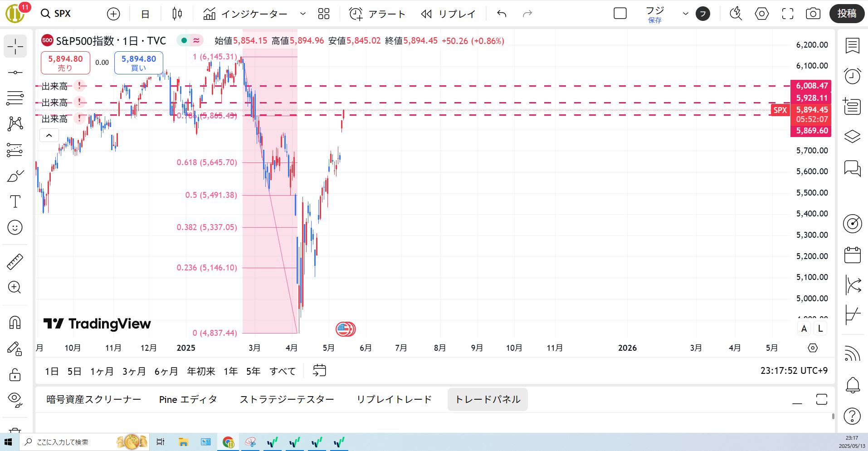Open the watchlist panel icon
Screen dimensions: 868x451
(x=853, y=46)
